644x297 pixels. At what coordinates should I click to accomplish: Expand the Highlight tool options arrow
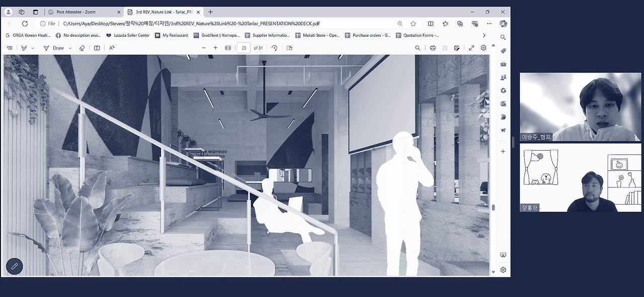(x=33, y=48)
